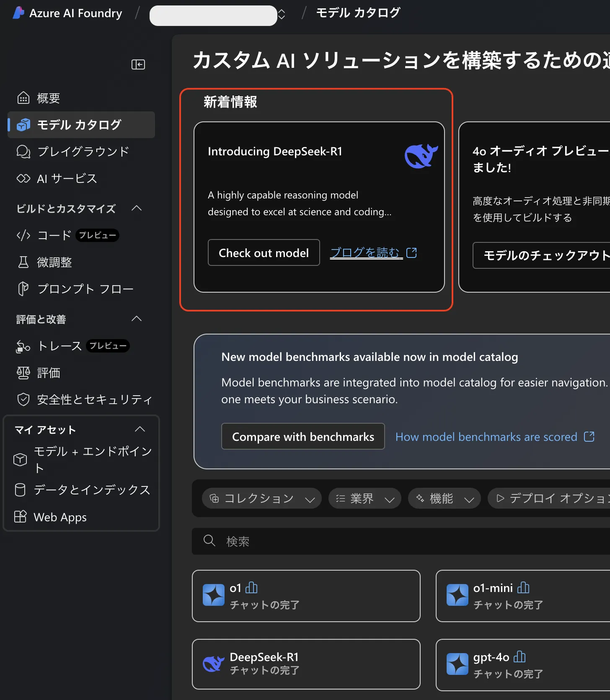The height and width of the screenshot is (700, 610).
Task: Open プレイグラウンド from the sidebar
Action: point(81,152)
